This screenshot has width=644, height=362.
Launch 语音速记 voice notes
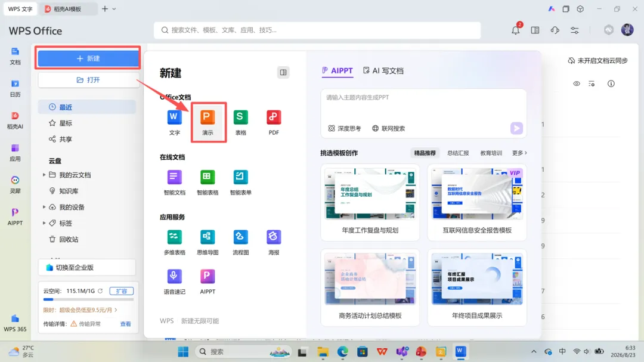point(175,282)
